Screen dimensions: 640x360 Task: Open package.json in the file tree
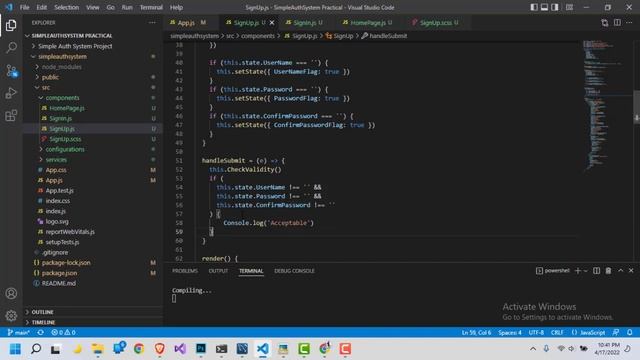[60, 273]
